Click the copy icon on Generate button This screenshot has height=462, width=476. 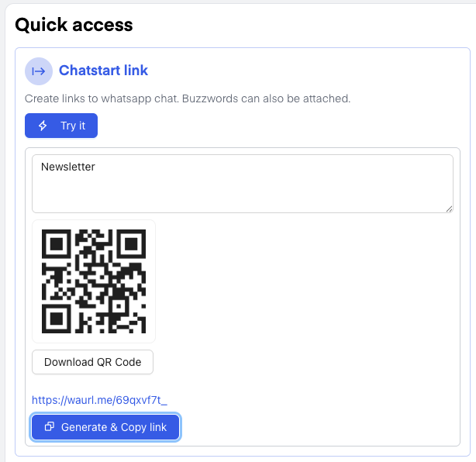tap(50, 427)
